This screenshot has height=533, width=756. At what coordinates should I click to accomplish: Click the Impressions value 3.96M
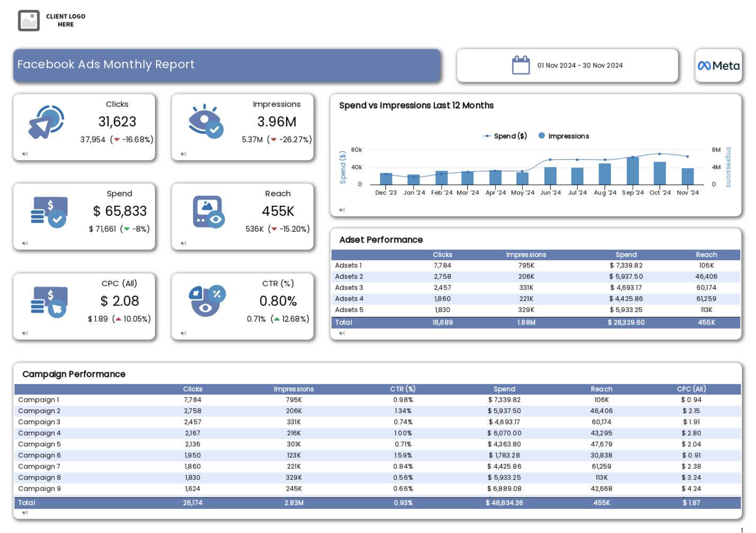277,122
